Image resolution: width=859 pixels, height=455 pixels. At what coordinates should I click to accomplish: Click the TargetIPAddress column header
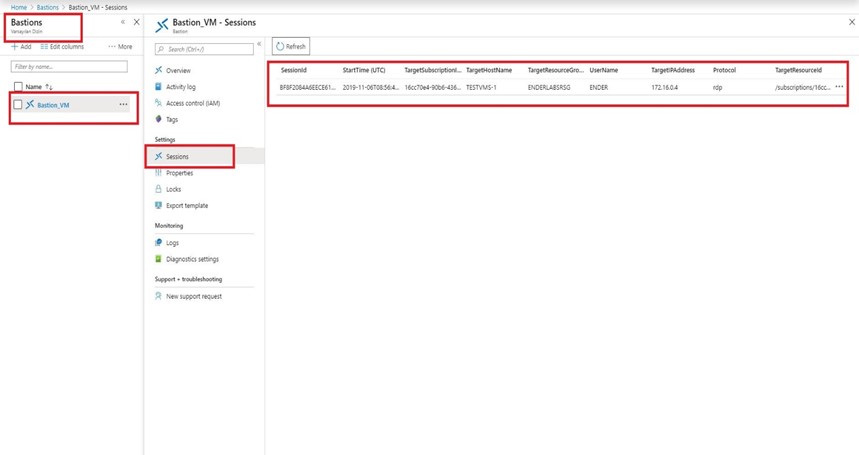[x=673, y=70]
